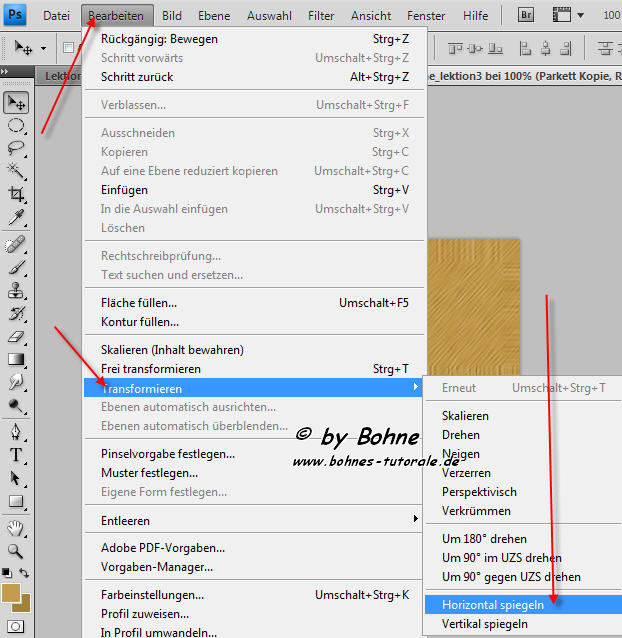Choose Rückgängig: Bewegen

click(x=255, y=39)
